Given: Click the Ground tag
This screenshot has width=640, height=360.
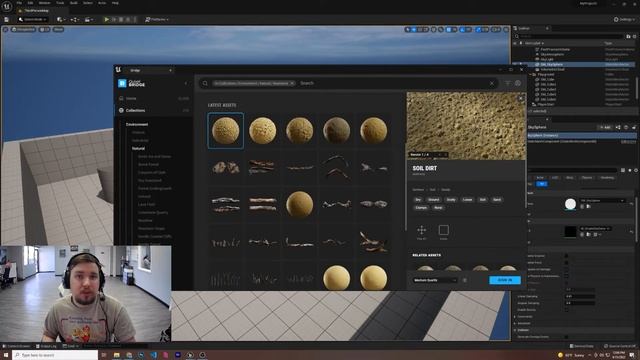Looking at the screenshot, I should (433, 200).
